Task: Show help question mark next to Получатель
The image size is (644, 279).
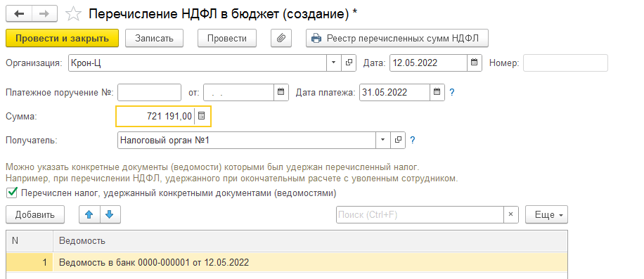Action: [x=413, y=141]
